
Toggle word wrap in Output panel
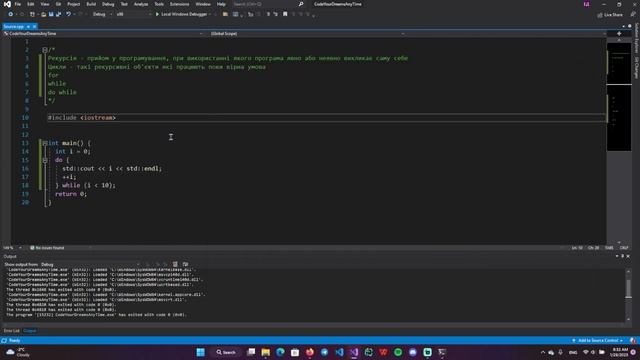tap(185, 264)
